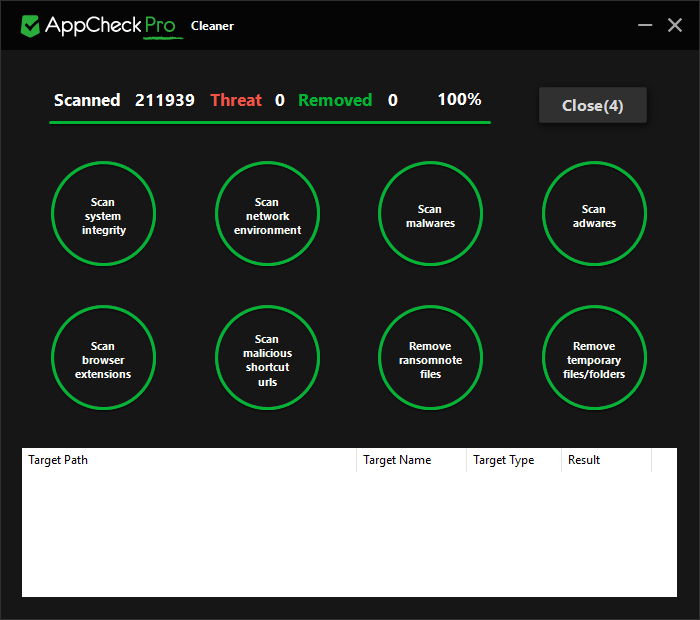Click the Scan malwares circle
The image size is (700, 620).
(430, 215)
